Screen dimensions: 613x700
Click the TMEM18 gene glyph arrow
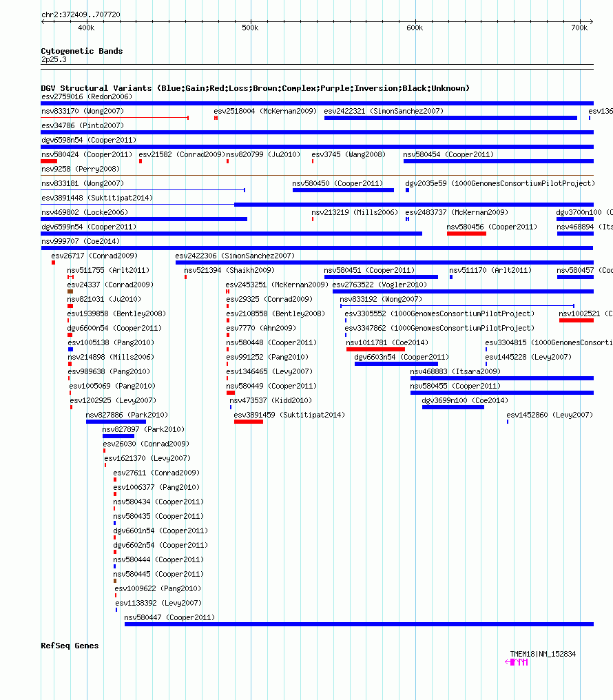pos(517,662)
